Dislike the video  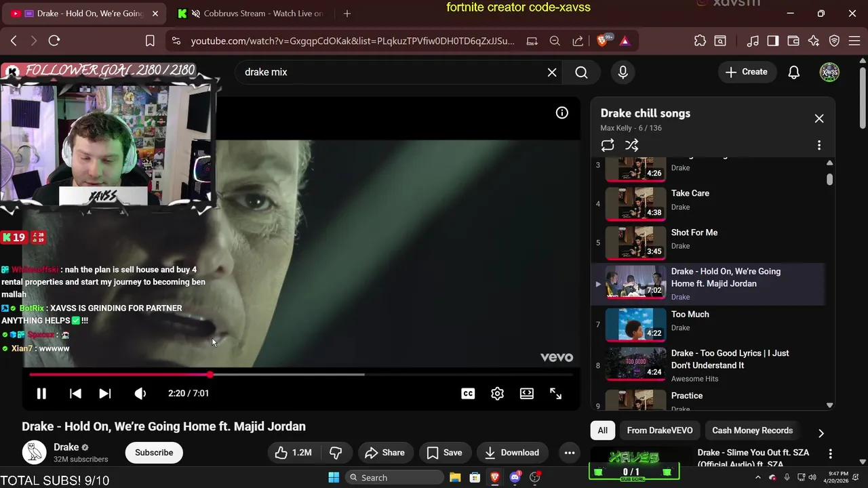pyautogui.click(x=336, y=453)
